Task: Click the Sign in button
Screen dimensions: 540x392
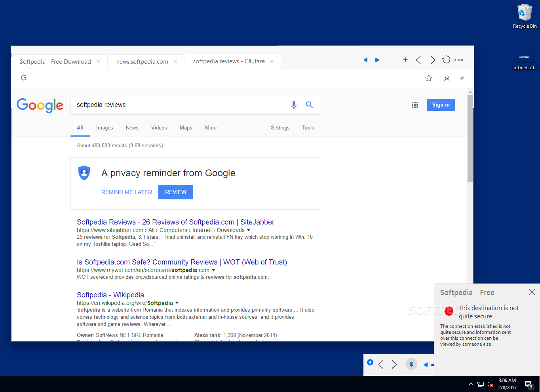Action: [441, 105]
